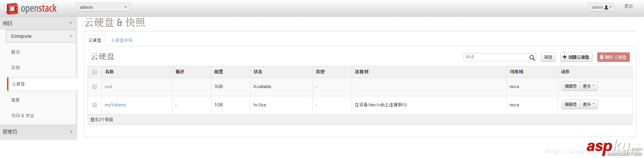
Task: Toggle the select-all volumes checkbox
Action: [x=95, y=72]
